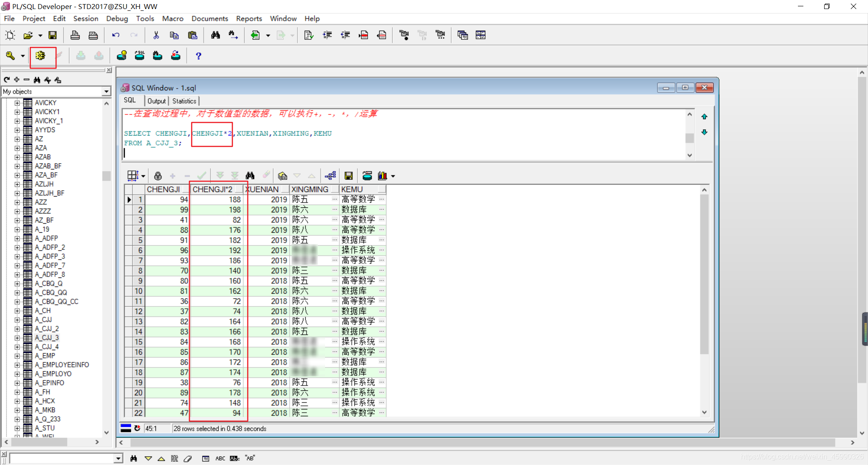The height and width of the screenshot is (465, 868).
Task: Click the cell value 198 in CHENGJI*2 column
Action: pos(235,210)
